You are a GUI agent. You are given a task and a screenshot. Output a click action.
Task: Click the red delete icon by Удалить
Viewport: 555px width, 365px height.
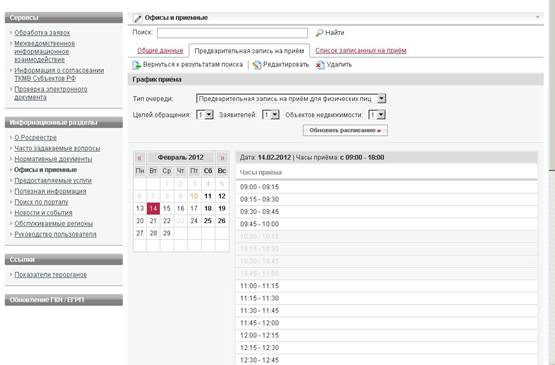(x=320, y=65)
